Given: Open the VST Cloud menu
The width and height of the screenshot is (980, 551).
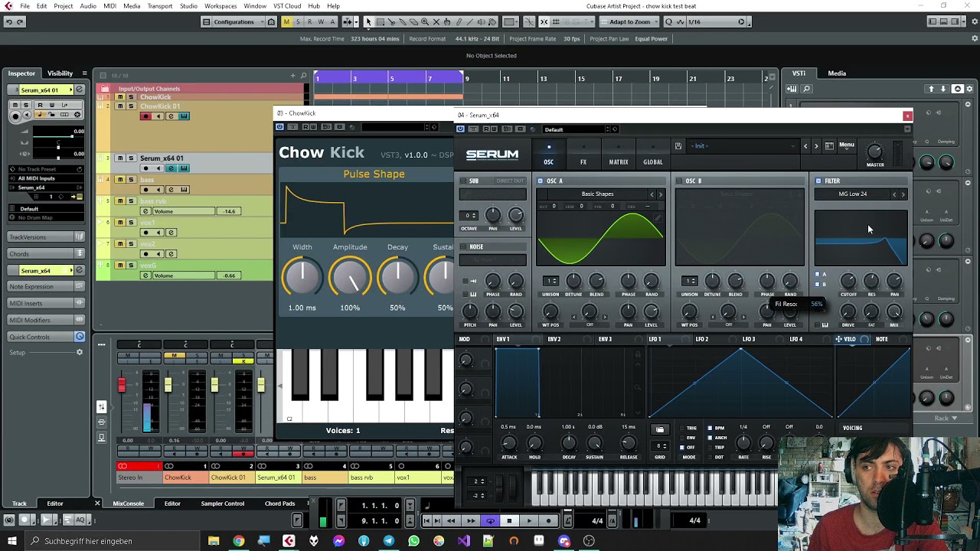Looking at the screenshot, I should click(x=287, y=6).
